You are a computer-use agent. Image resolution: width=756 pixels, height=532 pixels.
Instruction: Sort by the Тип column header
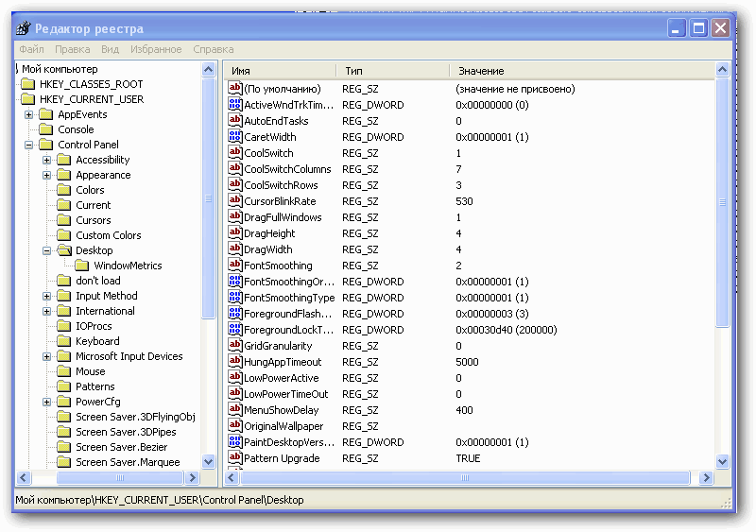click(393, 71)
